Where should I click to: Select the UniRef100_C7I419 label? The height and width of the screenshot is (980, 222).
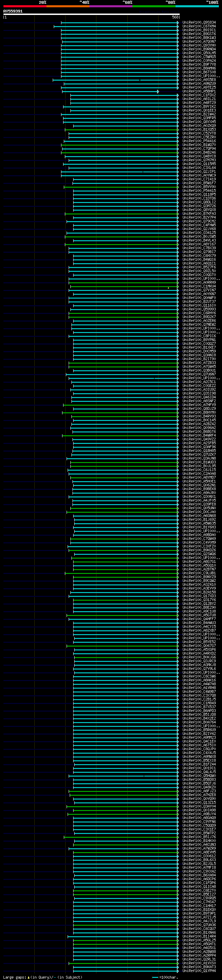coord(199,179)
